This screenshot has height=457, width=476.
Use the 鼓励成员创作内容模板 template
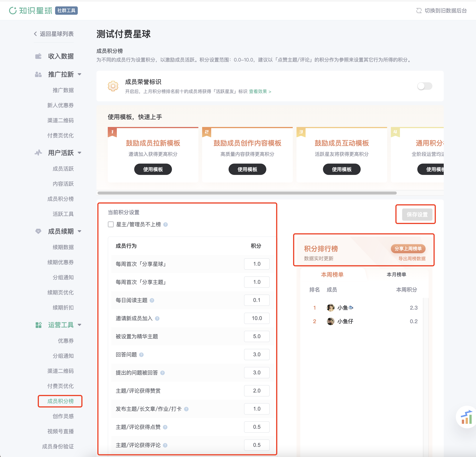(247, 169)
